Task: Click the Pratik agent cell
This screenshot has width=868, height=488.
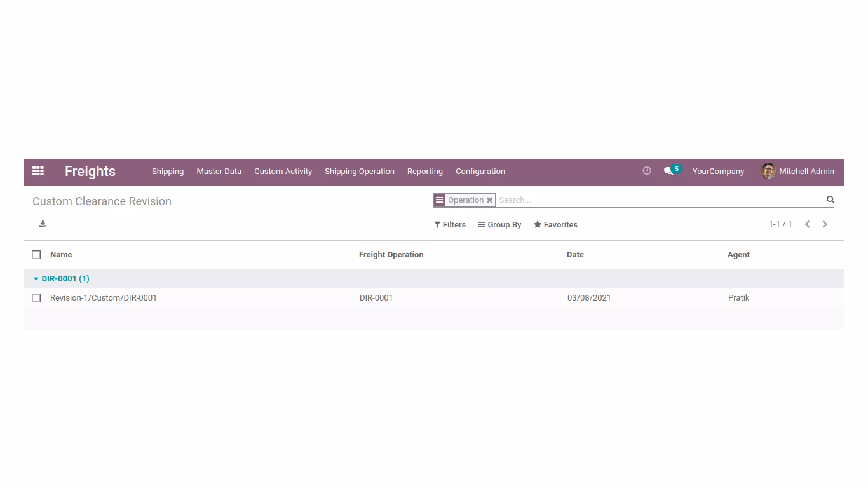Action: pyautogui.click(x=739, y=298)
